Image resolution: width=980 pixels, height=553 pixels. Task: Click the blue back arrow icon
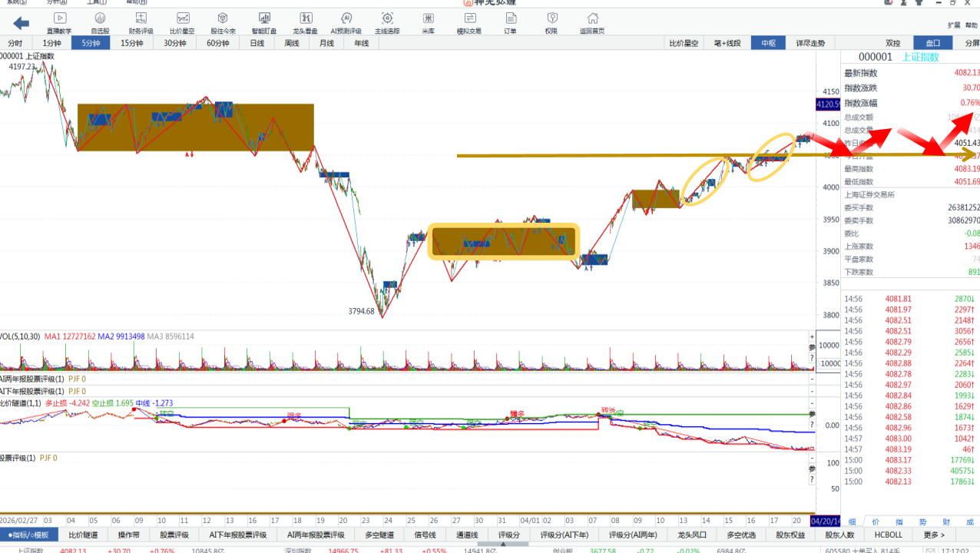pos(22,23)
